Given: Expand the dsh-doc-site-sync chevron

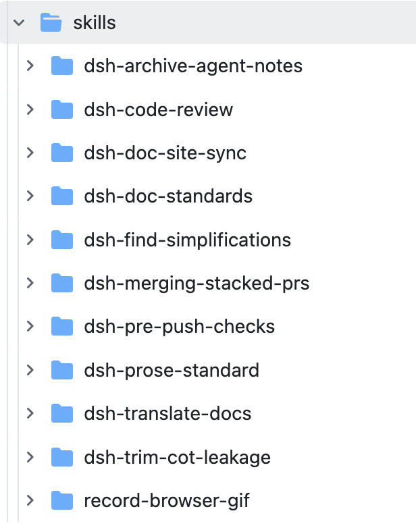Looking at the screenshot, I should point(30,153).
